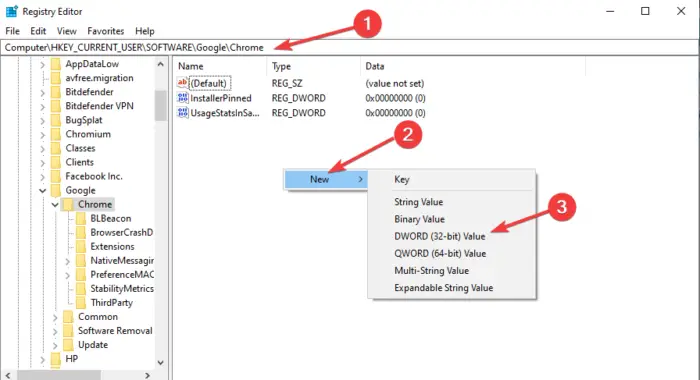Click the Bitdefender VPN folder icon
Viewport: 700px width, 380px height.
tap(56, 106)
